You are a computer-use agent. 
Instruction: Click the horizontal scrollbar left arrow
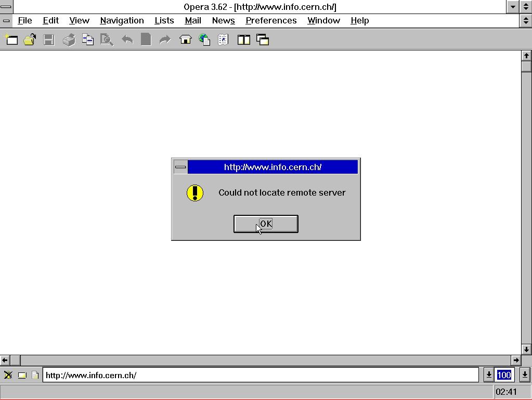[5, 360]
